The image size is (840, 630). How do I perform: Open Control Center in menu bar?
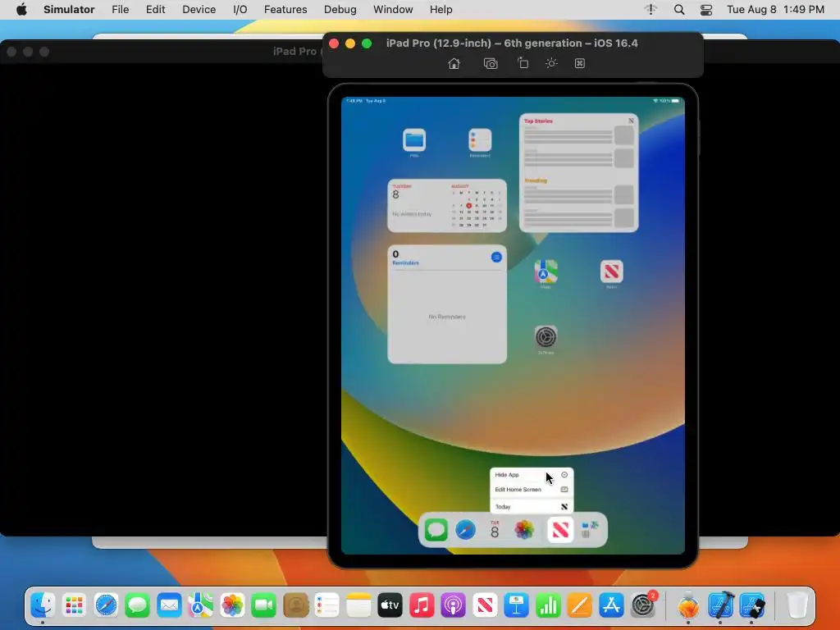[x=706, y=10]
